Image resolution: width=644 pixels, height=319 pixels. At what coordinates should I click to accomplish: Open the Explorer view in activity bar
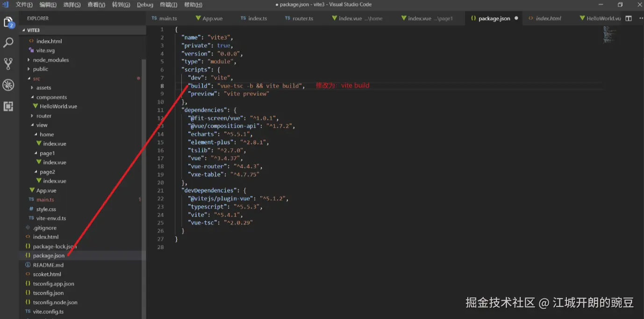click(8, 22)
